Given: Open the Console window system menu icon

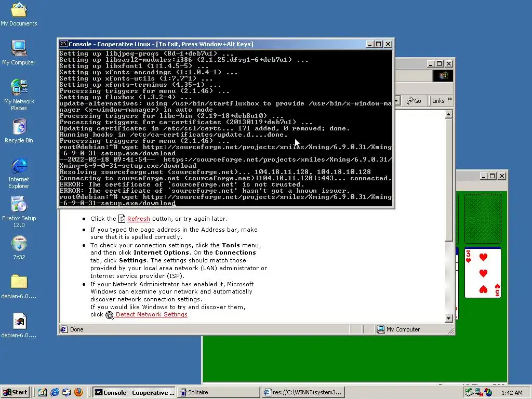Looking at the screenshot, I should pyautogui.click(x=63, y=44).
